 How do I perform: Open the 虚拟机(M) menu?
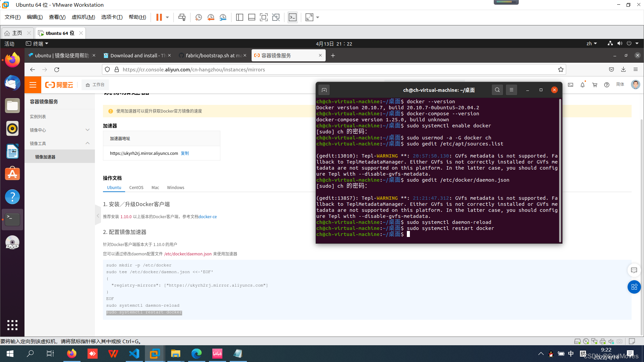tap(83, 17)
